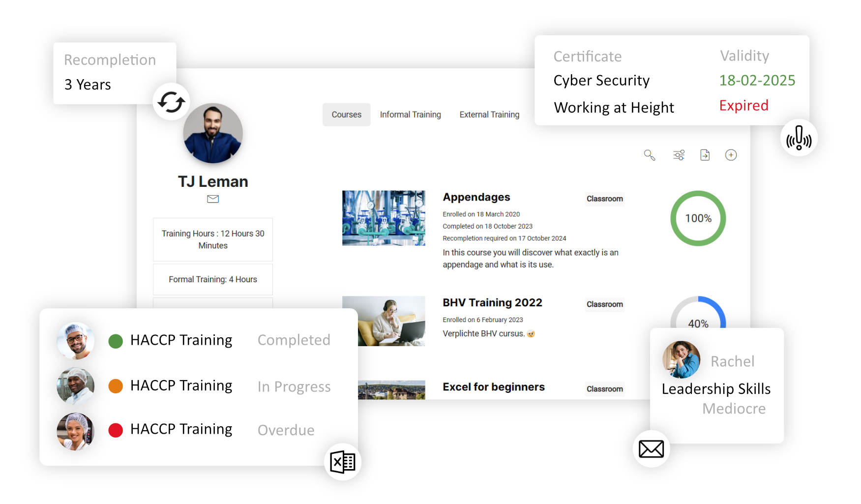The width and height of the screenshot is (861, 504).
Task: Click the large envelope mail icon
Action: 651,449
